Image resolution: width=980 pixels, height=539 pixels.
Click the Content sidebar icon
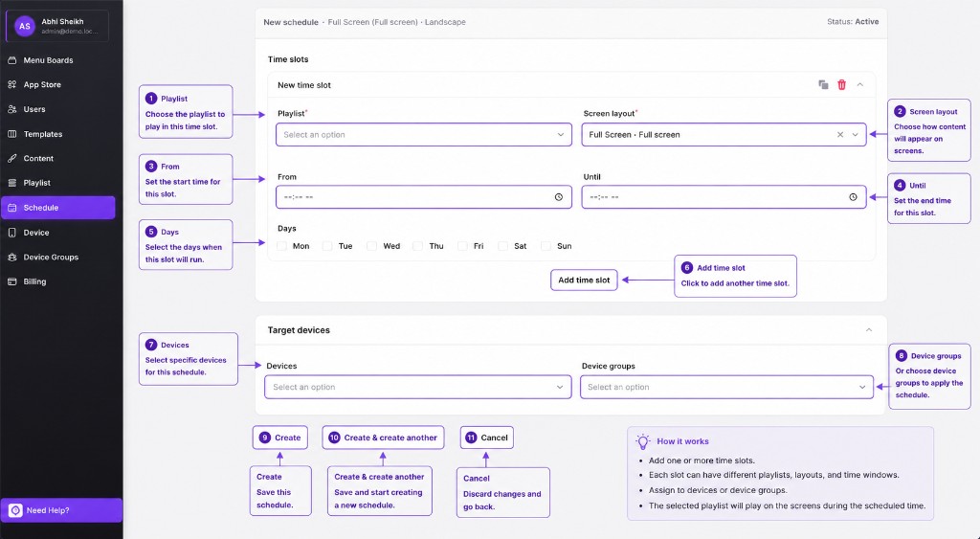11,159
